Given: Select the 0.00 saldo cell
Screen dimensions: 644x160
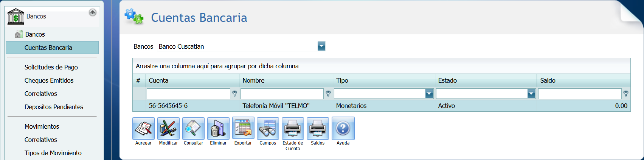Looking at the screenshot, I should [583, 106].
